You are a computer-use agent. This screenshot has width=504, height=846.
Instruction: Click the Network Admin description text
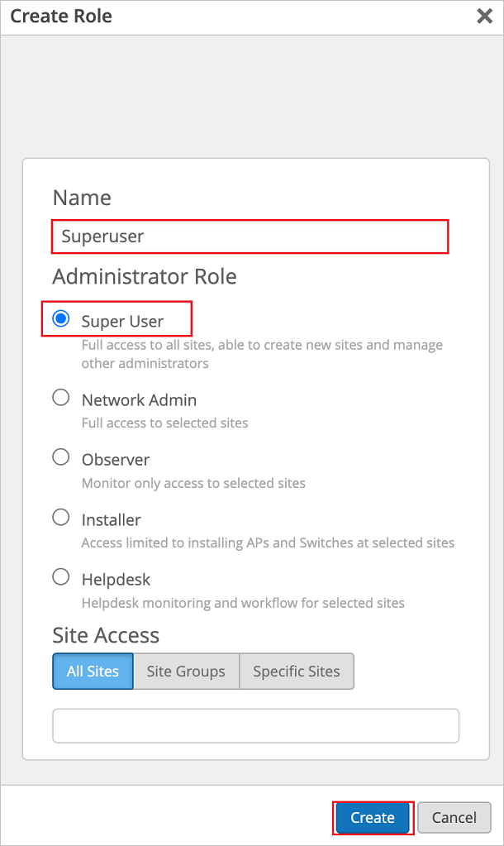click(x=155, y=421)
